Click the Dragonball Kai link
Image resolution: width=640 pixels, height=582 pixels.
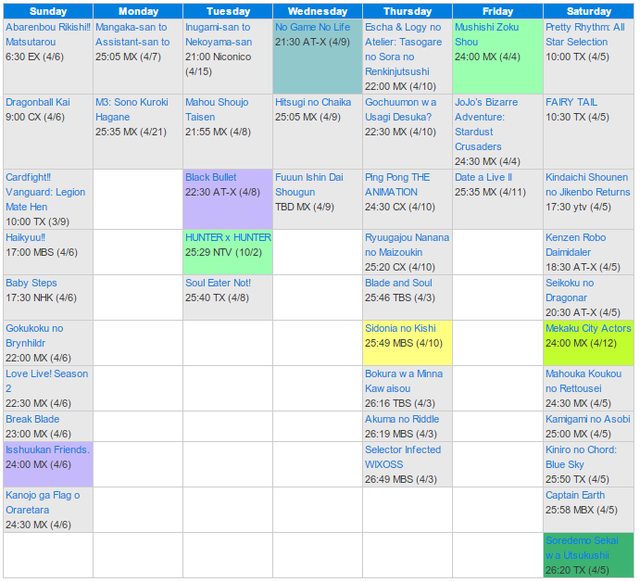(x=38, y=102)
